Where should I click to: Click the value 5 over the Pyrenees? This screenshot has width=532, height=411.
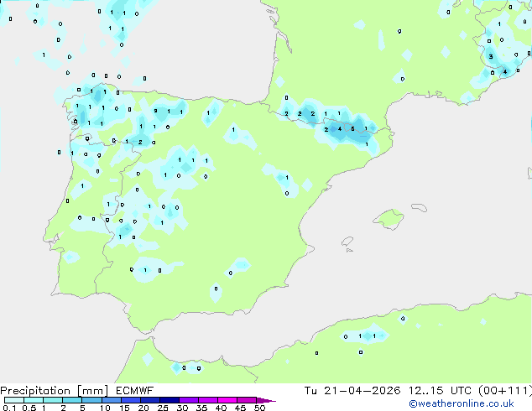coord(353,129)
